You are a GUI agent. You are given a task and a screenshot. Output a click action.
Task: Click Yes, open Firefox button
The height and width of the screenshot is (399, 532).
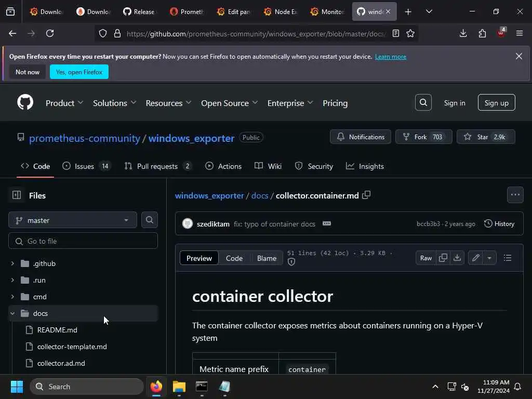point(79,72)
